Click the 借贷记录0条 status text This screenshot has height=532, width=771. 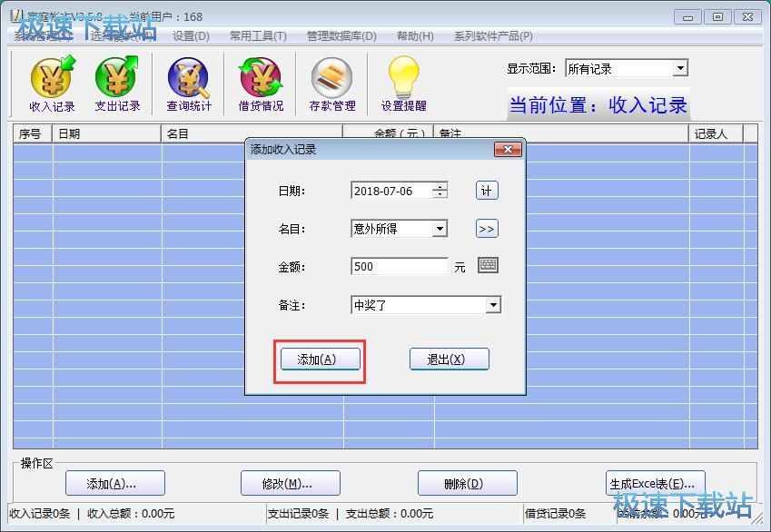(x=555, y=513)
